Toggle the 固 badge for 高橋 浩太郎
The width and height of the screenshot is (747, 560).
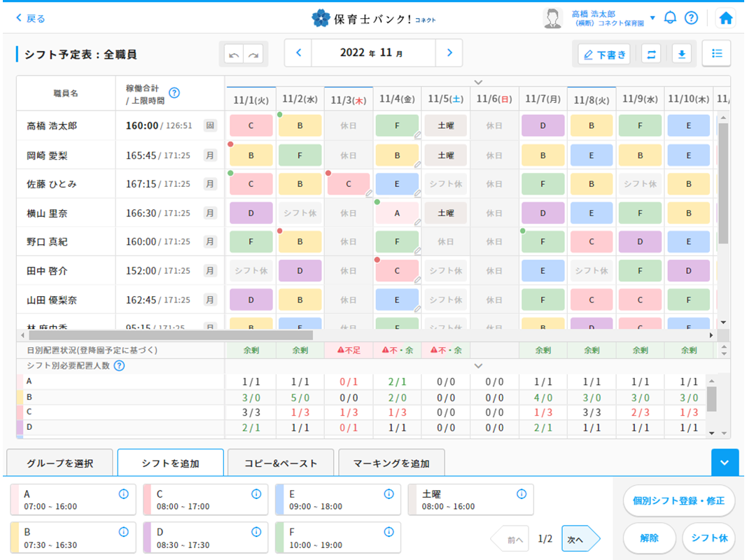pos(209,126)
